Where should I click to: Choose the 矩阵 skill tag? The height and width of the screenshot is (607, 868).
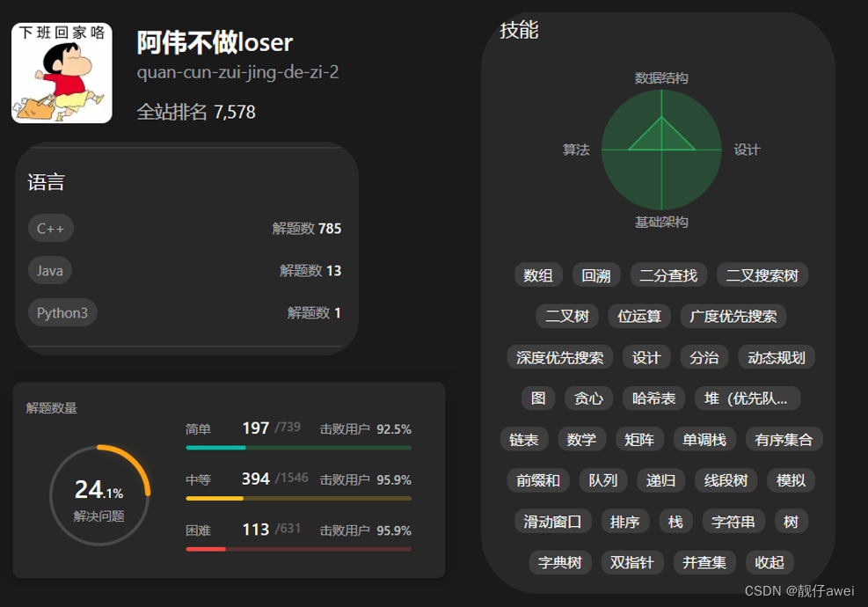pyautogui.click(x=639, y=439)
